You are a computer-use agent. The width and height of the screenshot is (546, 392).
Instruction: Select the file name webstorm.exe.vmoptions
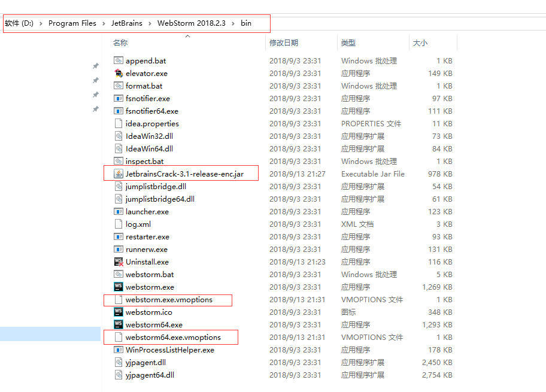(x=169, y=299)
